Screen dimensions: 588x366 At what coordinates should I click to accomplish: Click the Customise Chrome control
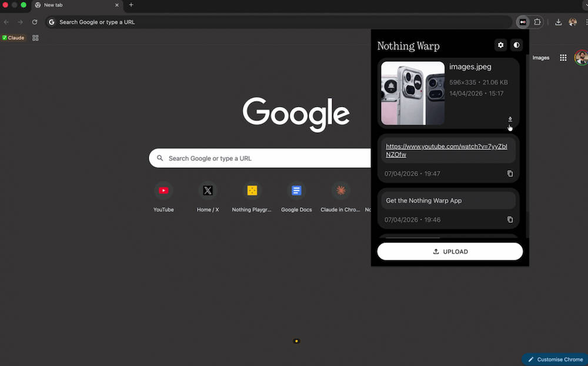(554, 359)
